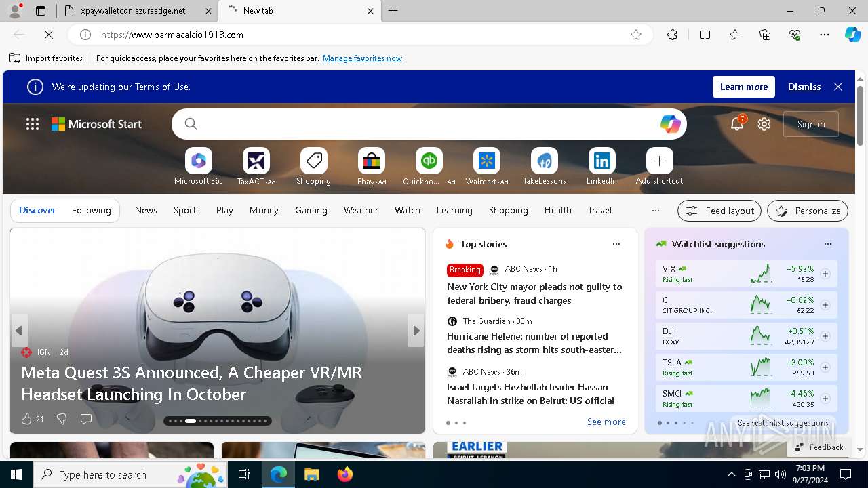Open Edge profile avatar

[15, 11]
